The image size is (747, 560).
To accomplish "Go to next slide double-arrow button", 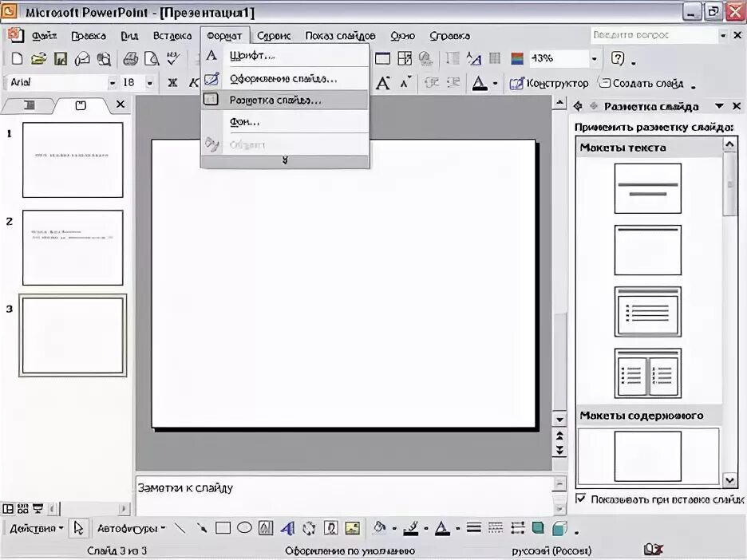I will 559,450.
